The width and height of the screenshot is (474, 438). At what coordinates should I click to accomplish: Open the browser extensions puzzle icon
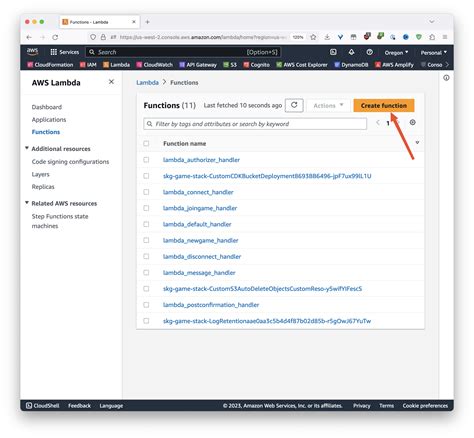tap(432, 37)
